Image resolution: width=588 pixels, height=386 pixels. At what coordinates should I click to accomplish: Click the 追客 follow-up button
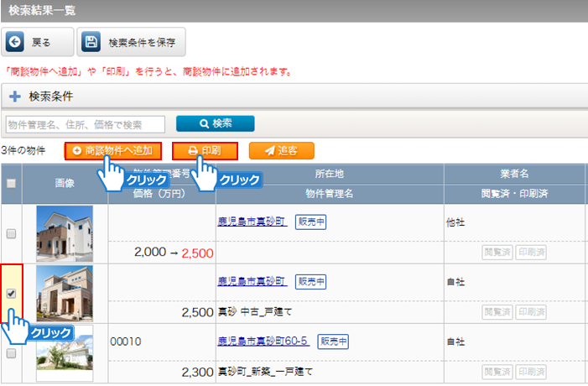[x=281, y=151]
